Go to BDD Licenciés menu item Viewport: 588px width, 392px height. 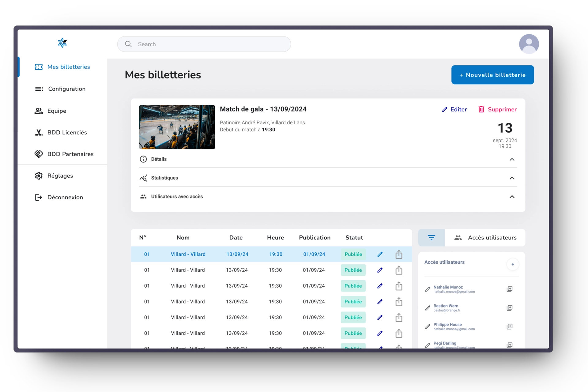pyautogui.click(x=67, y=132)
